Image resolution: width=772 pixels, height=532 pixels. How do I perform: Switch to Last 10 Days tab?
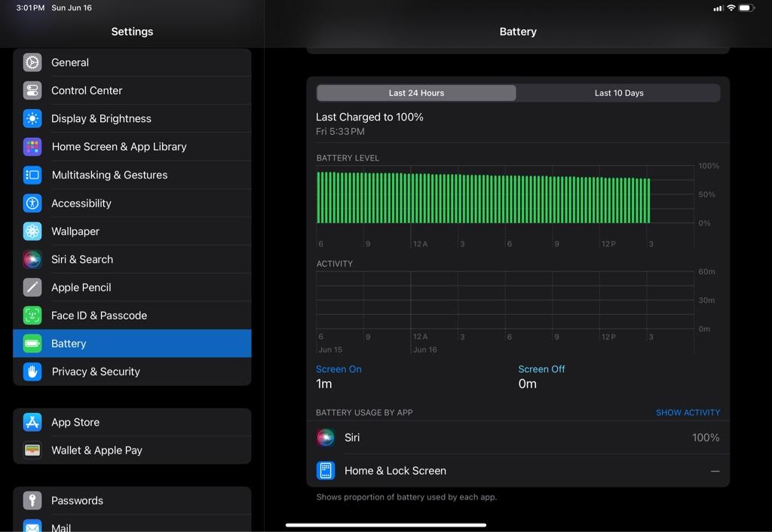pyautogui.click(x=619, y=93)
